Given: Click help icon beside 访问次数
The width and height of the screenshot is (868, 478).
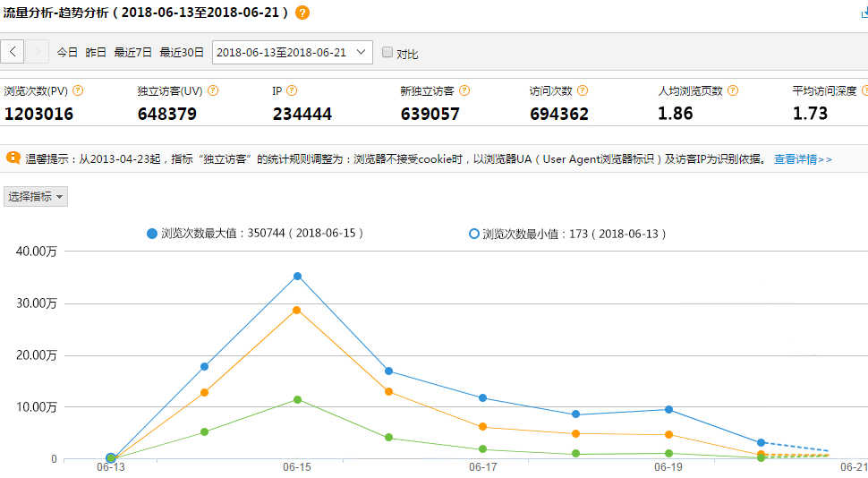Looking at the screenshot, I should 583,90.
